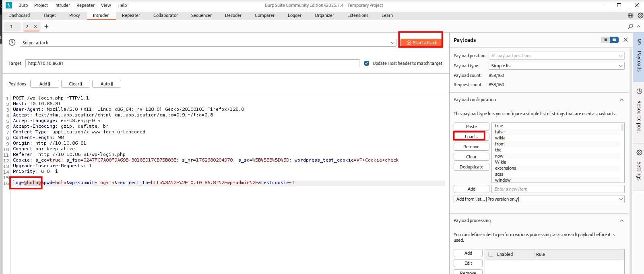Open the Sniper attack type dropdown
The height and width of the screenshot is (274, 644).
click(x=208, y=43)
